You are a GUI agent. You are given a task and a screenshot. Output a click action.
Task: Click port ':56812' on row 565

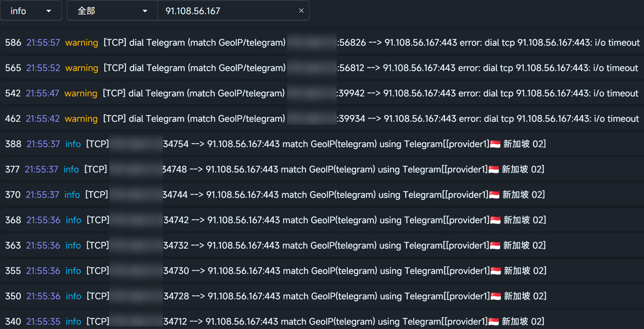[350, 68]
